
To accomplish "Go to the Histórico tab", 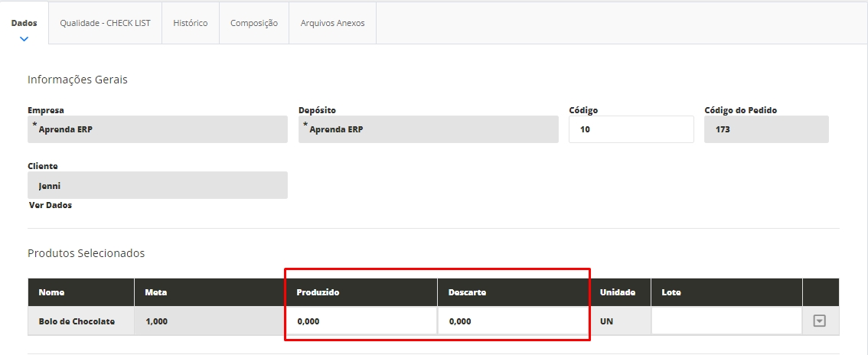I will [x=190, y=23].
